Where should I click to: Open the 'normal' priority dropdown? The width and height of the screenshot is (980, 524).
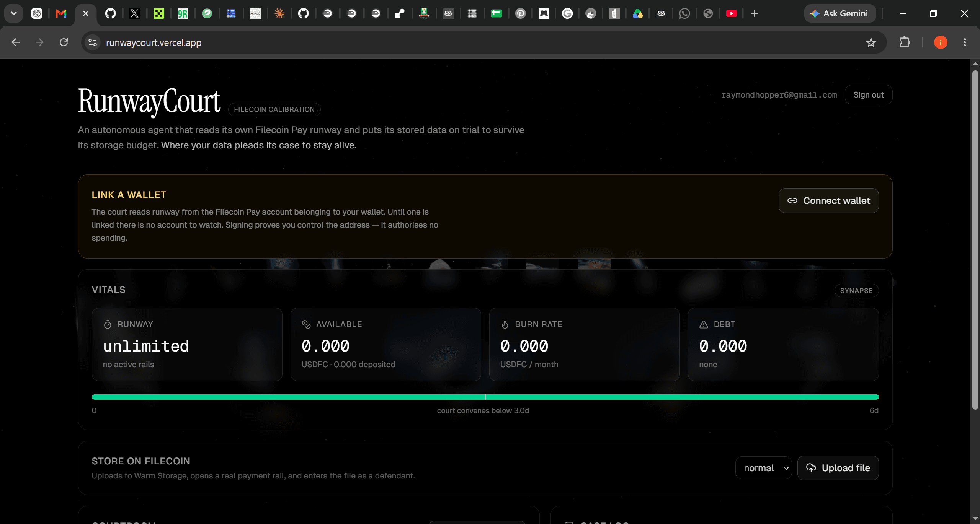click(x=763, y=468)
